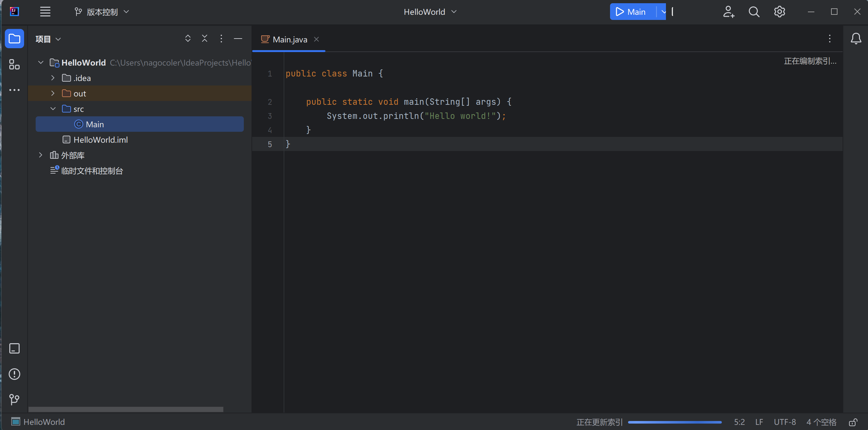The height and width of the screenshot is (430, 868).
Task: Open the Problems tool window icon
Action: 14,374
